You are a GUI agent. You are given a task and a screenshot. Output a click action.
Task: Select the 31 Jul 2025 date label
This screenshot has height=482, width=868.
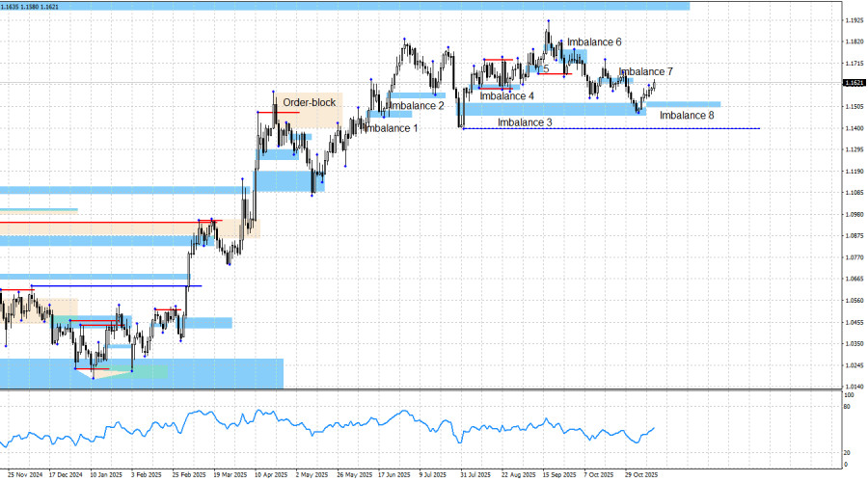[x=475, y=475]
